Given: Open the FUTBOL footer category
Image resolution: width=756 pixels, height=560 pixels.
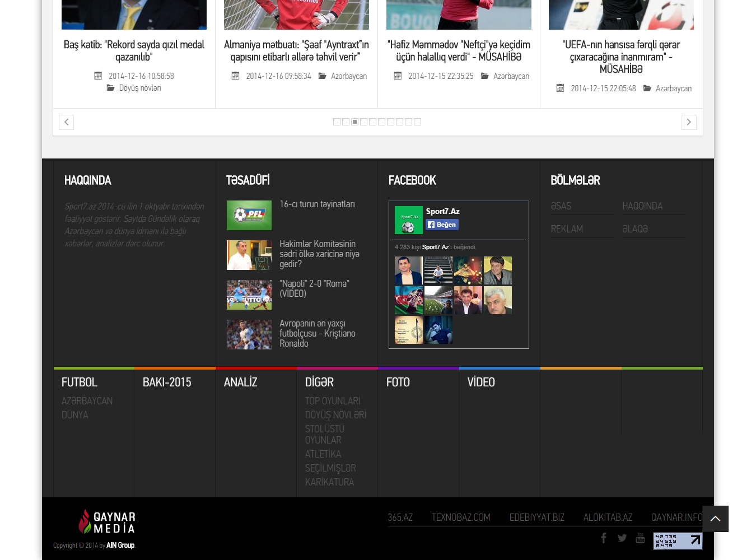Looking at the screenshot, I should 80,382.
